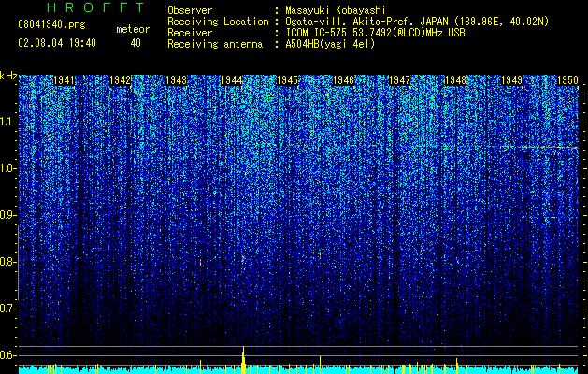
Task: Click the 0.9 kHz axis label
Action: tap(7, 215)
